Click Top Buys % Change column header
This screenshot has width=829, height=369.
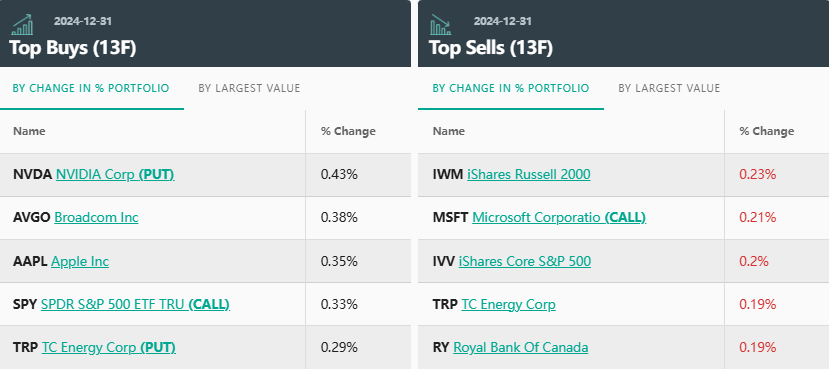click(x=348, y=131)
